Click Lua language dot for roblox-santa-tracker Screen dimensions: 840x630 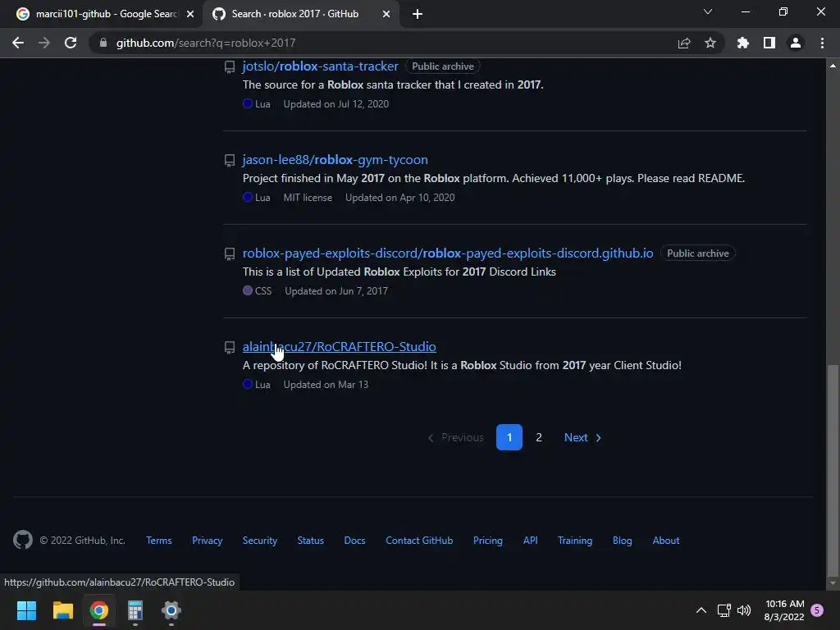point(248,103)
